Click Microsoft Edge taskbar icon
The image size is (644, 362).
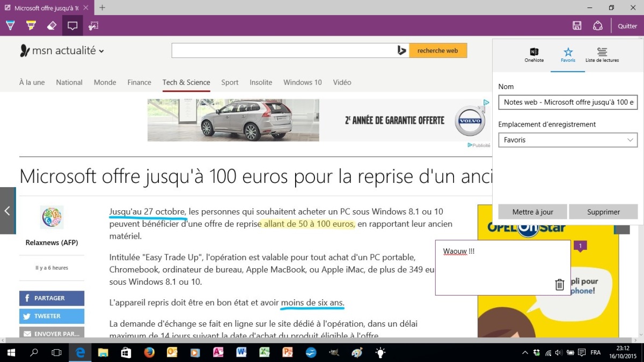pos(80,352)
